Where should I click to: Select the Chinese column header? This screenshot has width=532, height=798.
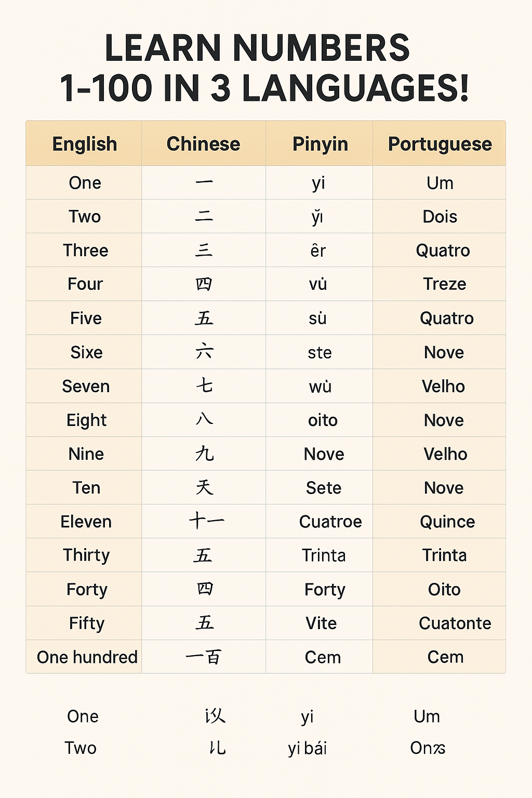point(203,144)
